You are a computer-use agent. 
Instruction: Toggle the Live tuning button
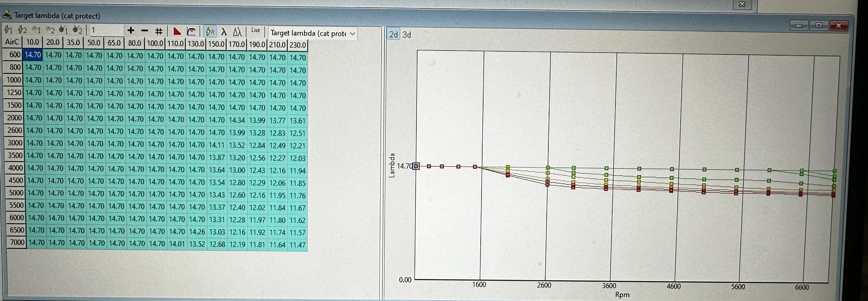coord(255,30)
